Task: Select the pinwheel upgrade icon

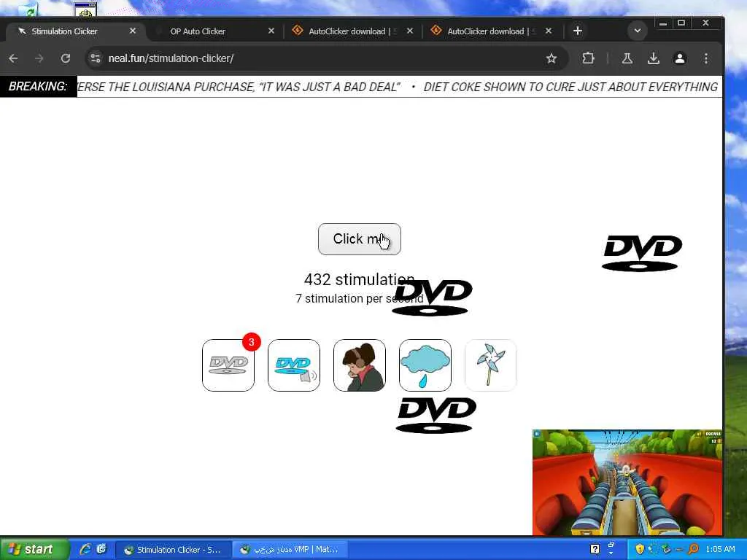Action: (491, 365)
